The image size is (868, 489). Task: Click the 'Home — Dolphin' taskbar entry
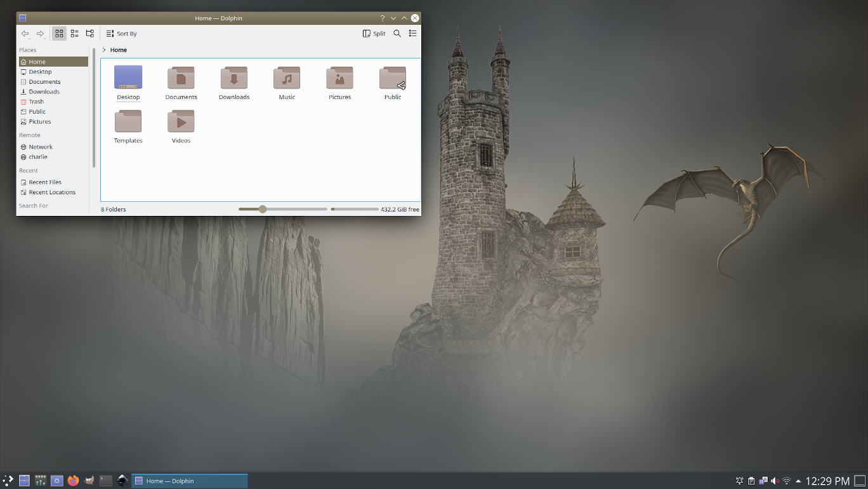coord(190,481)
